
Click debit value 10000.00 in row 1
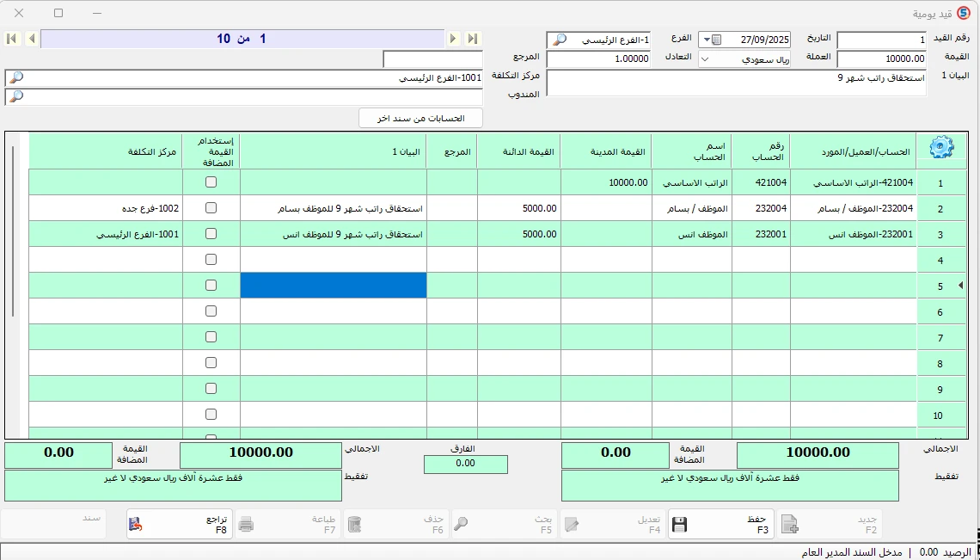[x=606, y=182]
